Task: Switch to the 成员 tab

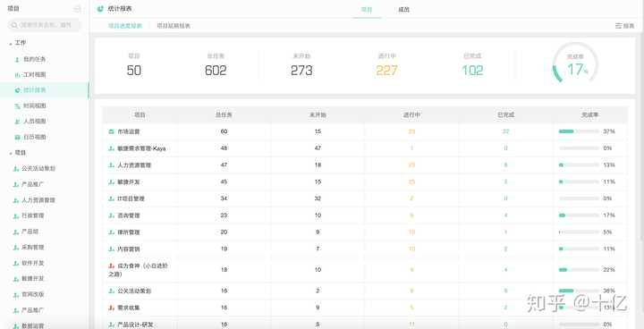Action: (403, 9)
